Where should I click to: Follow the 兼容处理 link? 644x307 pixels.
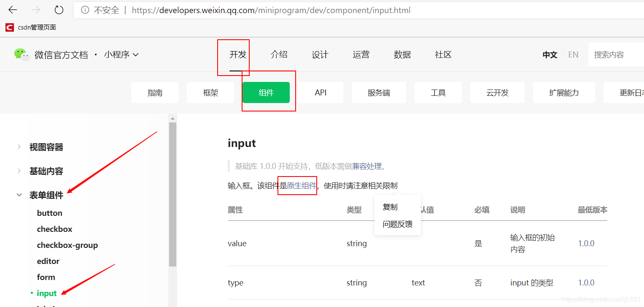click(367, 166)
